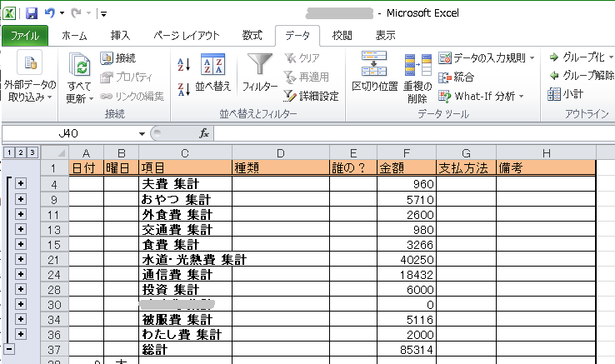Screen dimensions: 615x364
Task: Open the ファイル tab
Action: 25,36
